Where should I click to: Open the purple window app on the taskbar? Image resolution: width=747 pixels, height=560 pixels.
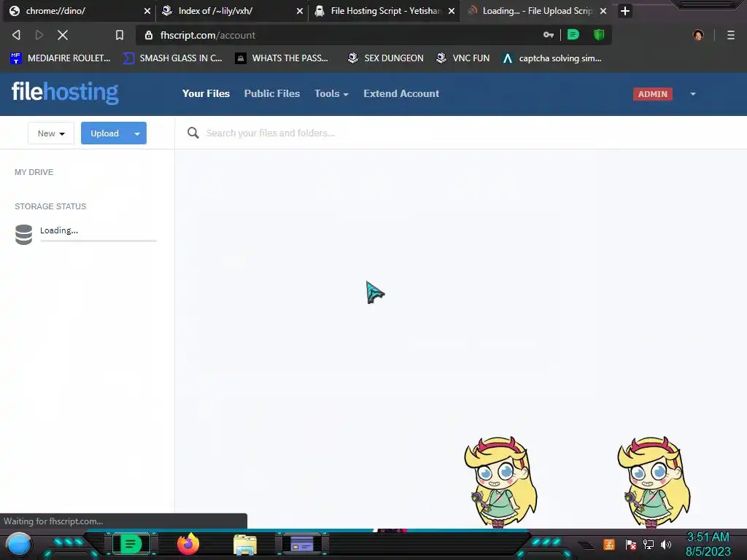click(x=301, y=544)
